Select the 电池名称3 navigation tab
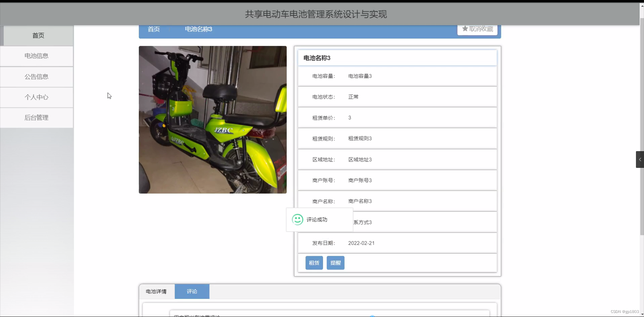 click(x=198, y=29)
